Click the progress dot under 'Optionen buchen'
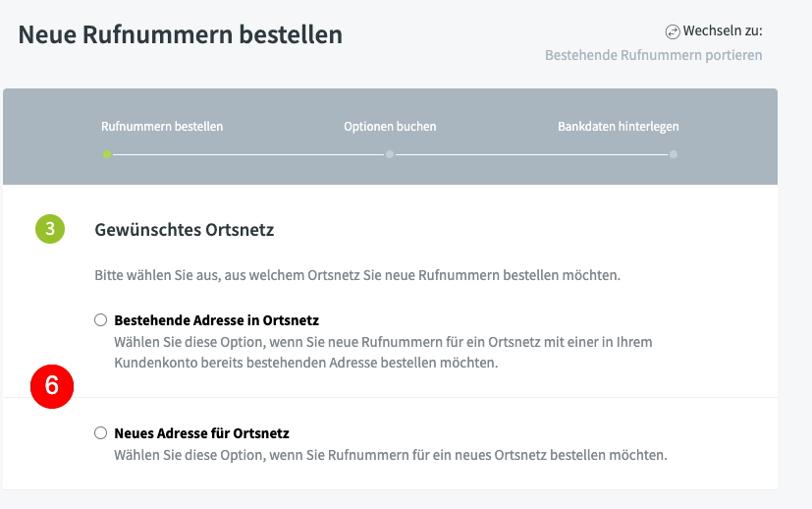Screen dimensions: 812x509 [390, 154]
